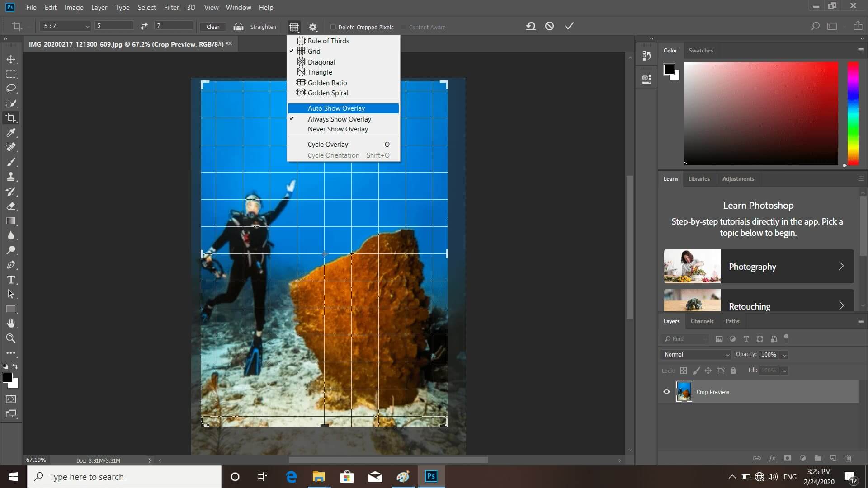The width and height of the screenshot is (868, 488).
Task: Click the foreground color swatch in toolbar
Action: click(x=7, y=378)
